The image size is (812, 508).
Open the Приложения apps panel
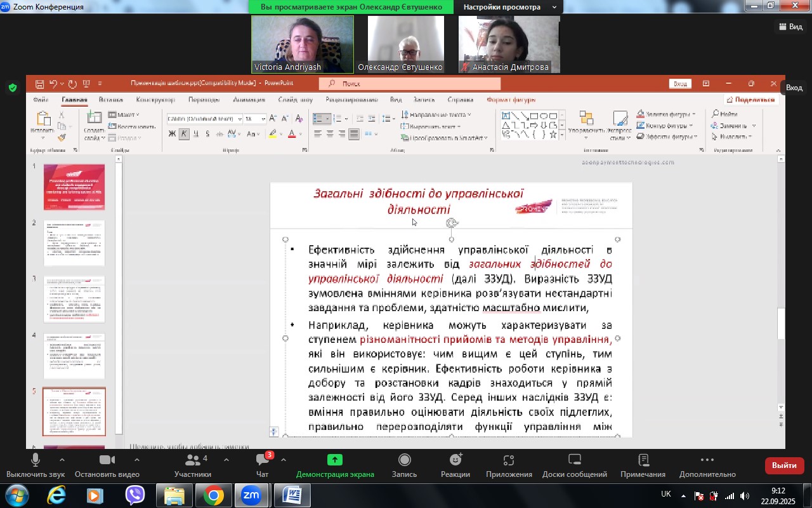(x=508, y=460)
